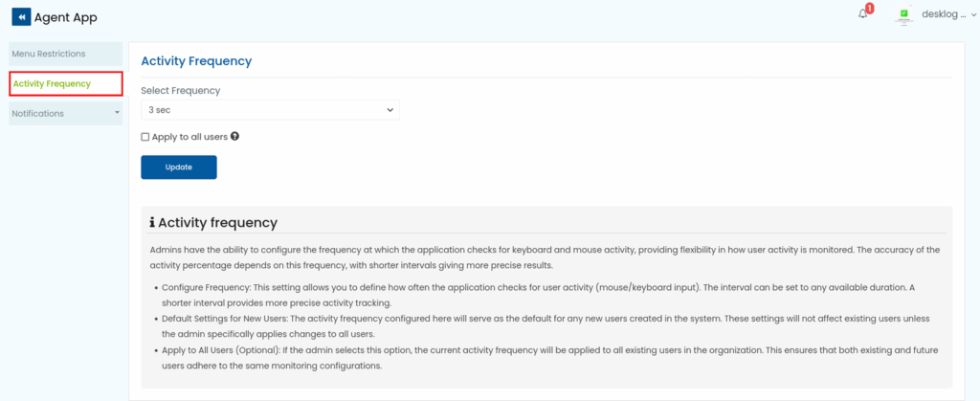980x401 pixels.
Task: Collapse the sidebar with the double-arrow icon
Action: 21,17
